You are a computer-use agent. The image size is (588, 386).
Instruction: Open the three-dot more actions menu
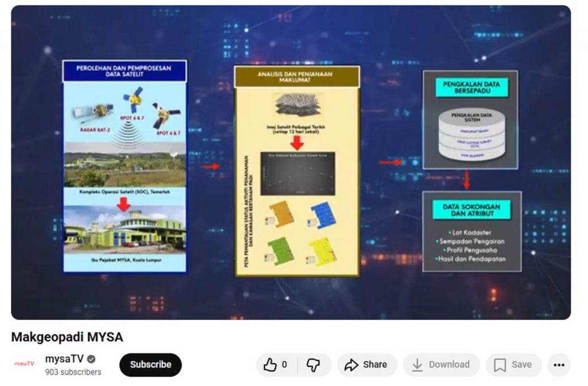559,365
